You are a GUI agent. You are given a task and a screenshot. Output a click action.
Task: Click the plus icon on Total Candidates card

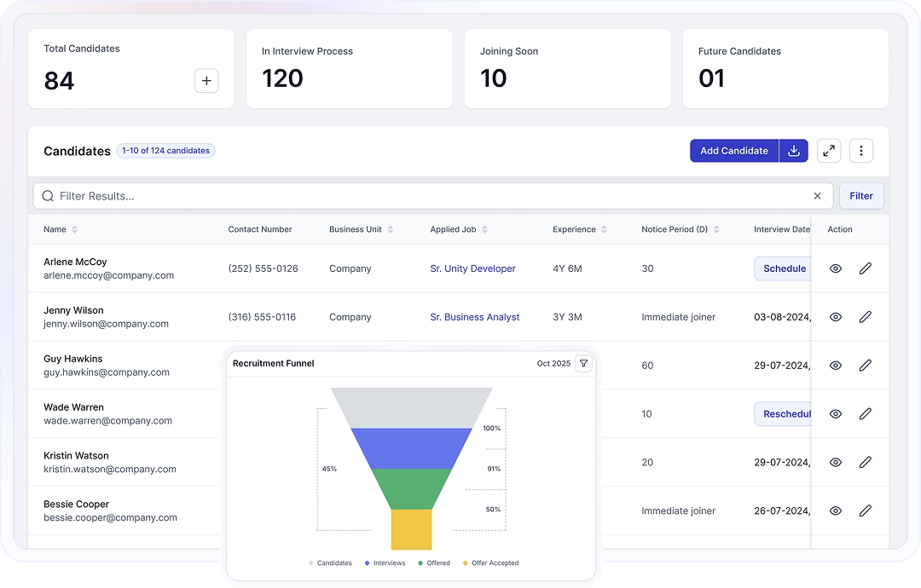coord(206,80)
